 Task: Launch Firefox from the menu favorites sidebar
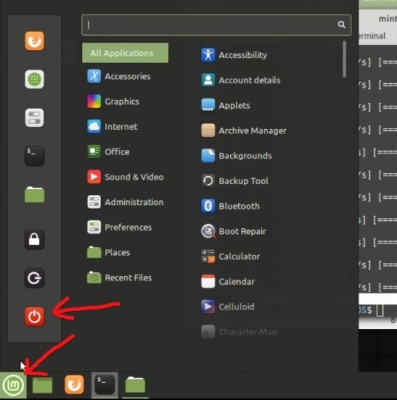tap(34, 41)
